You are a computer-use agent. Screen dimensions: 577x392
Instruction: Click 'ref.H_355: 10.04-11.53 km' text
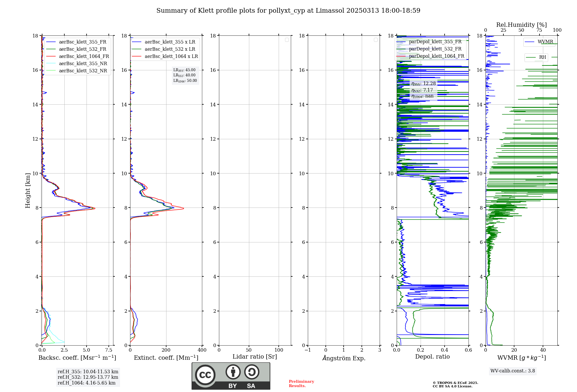click(x=88, y=372)
